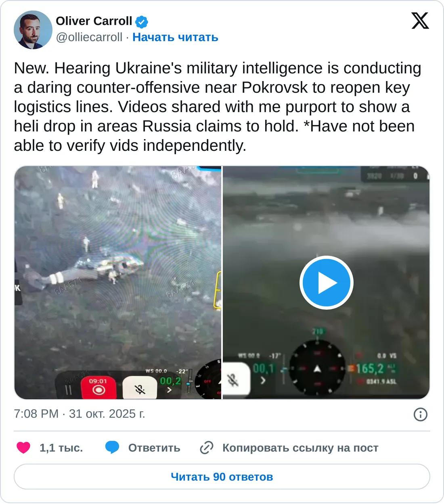Play the embedded video
The width and height of the screenshot is (444, 504).
point(326,283)
